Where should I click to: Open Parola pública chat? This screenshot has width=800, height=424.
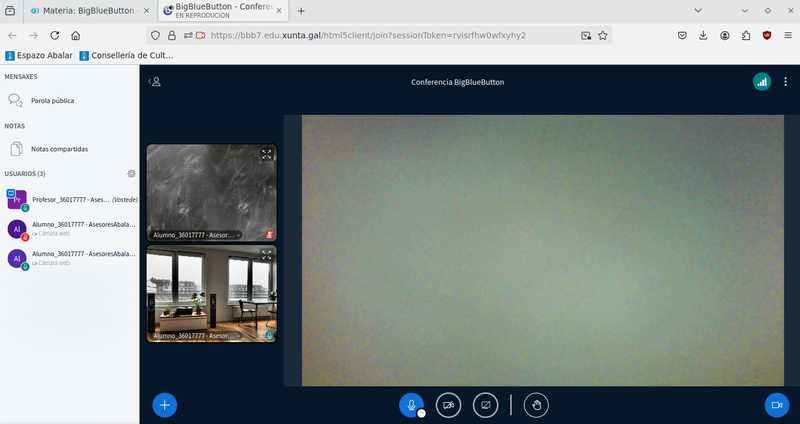coord(52,101)
